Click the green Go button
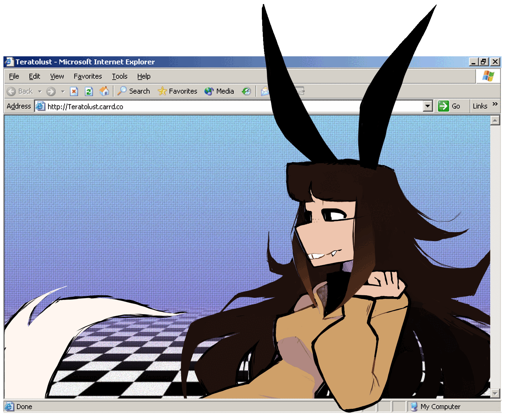Screen dimensions: 505x420 [x=449, y=106]
